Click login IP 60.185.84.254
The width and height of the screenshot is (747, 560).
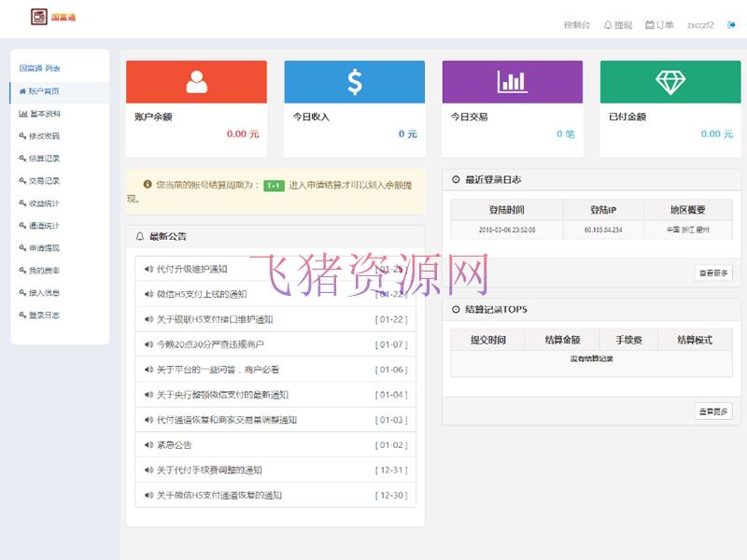603,230
